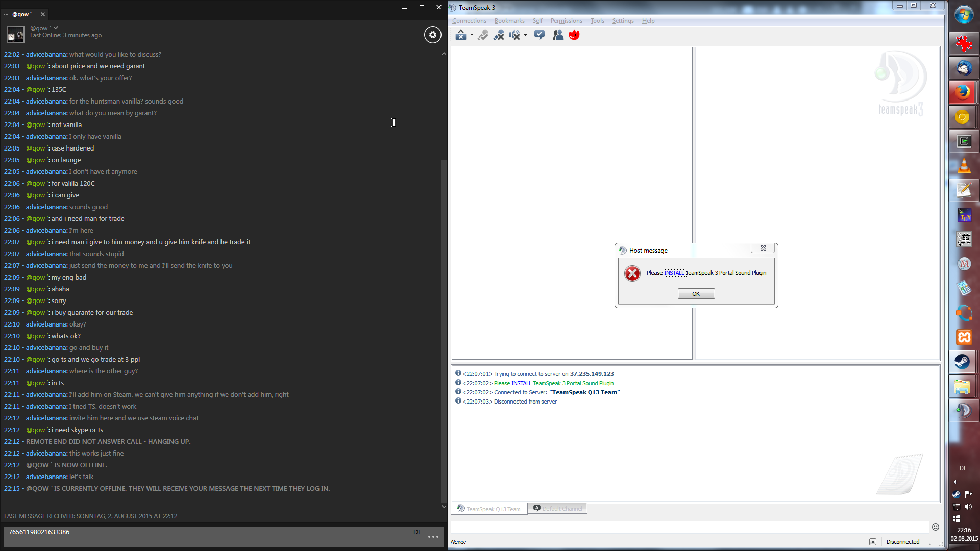Click the subscribe chat checkmark icon
Image resolution: width=980 pixels, height=551 pixels.
(x=540, y=35)
